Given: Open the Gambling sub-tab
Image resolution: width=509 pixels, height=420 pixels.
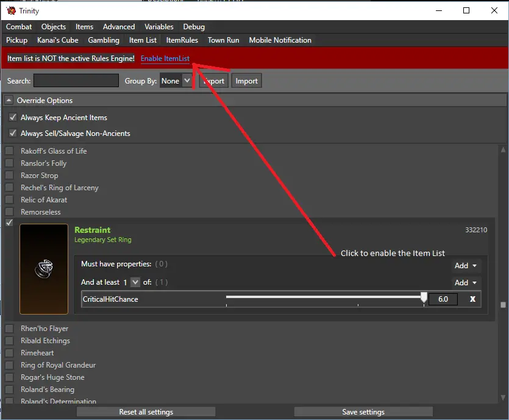Looking at the screenshot, I should click(x=104, y=40).
